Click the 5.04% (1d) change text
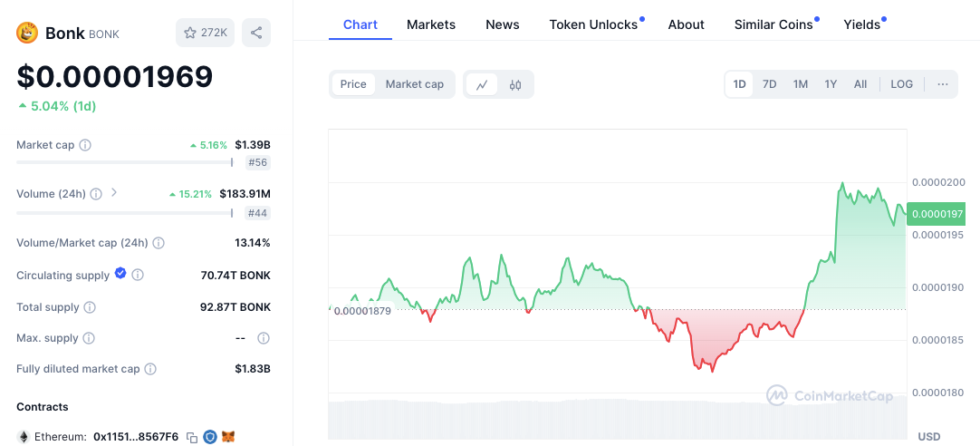This screenshot has height=446, width=980. 57,106
